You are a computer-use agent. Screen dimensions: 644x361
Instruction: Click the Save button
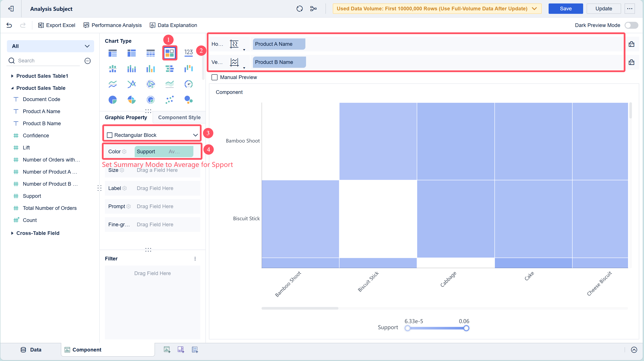point(565,9)
